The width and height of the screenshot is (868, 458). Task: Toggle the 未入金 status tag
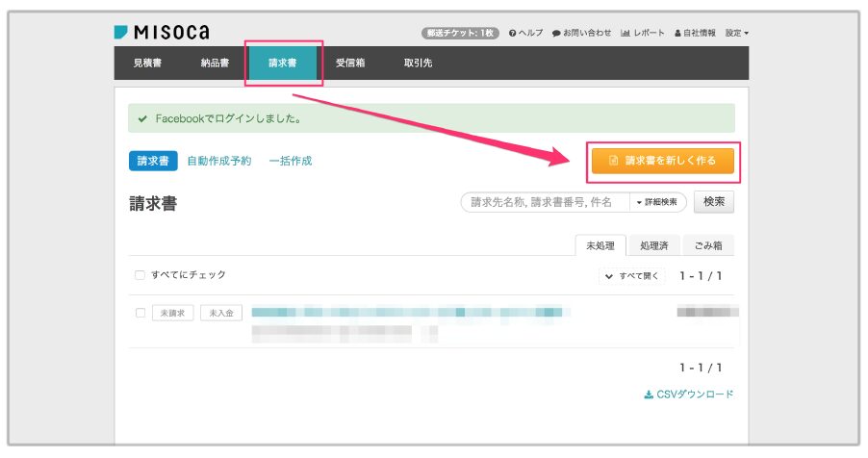221,313
